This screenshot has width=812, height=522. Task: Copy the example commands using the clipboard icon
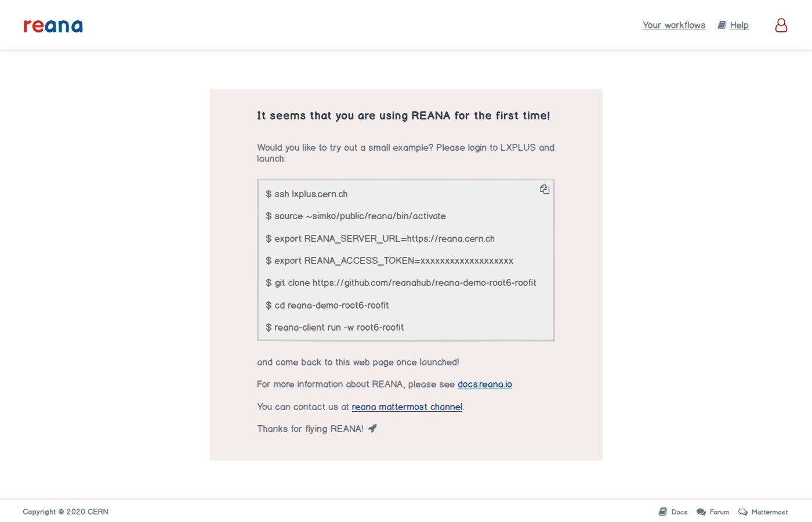point(545,189)
